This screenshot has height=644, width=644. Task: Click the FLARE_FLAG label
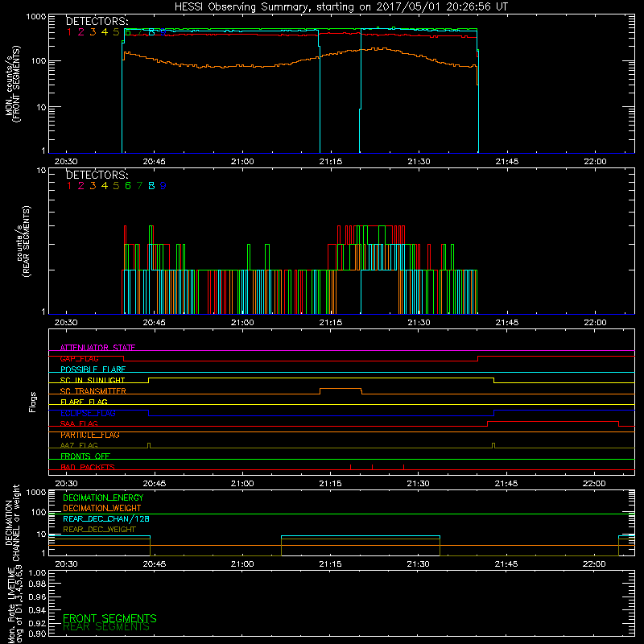84,402
